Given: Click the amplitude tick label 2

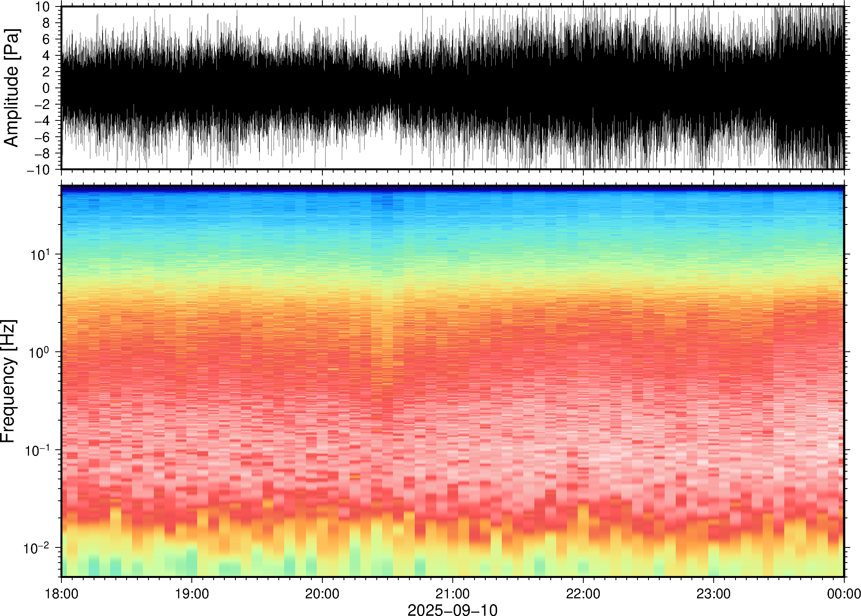Looking at the screenshot, I should click(x=46, y=72).
